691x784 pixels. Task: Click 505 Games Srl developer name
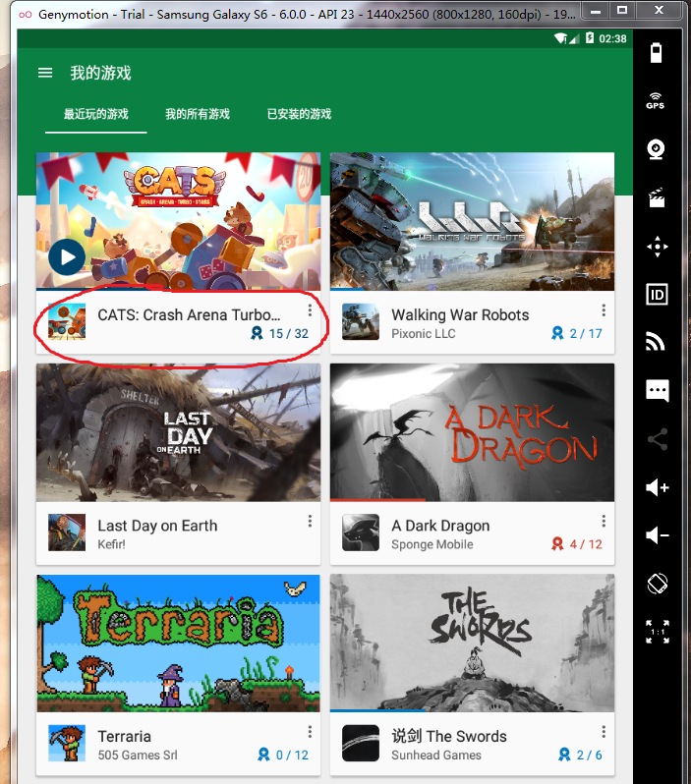click(138, 756)
